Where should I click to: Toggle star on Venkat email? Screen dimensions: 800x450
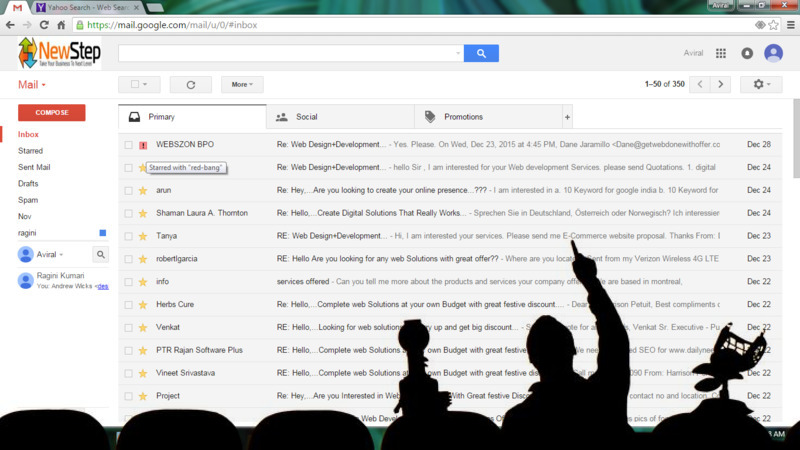pyautogui.click(x=143, y=328)
